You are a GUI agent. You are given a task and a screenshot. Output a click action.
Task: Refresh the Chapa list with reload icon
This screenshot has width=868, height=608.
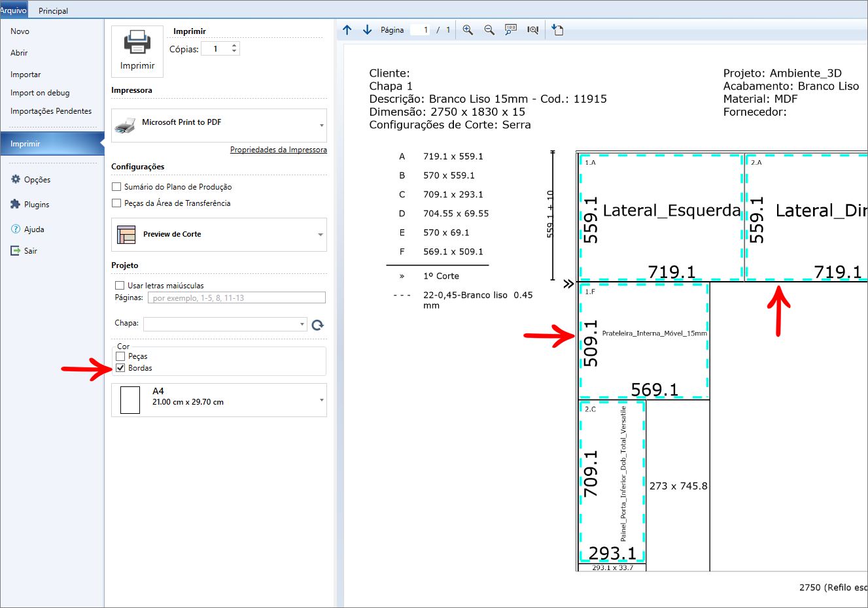tap(318, 325)
